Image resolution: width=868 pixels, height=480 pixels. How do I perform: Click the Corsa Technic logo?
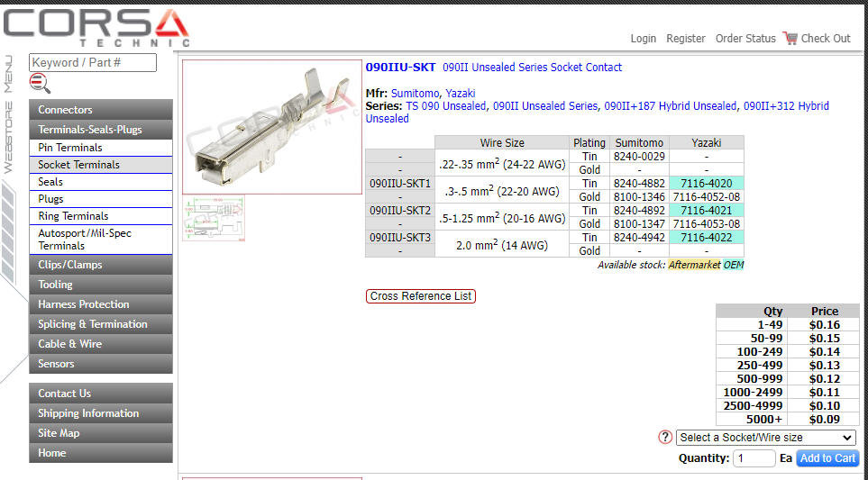coord(96,27)
